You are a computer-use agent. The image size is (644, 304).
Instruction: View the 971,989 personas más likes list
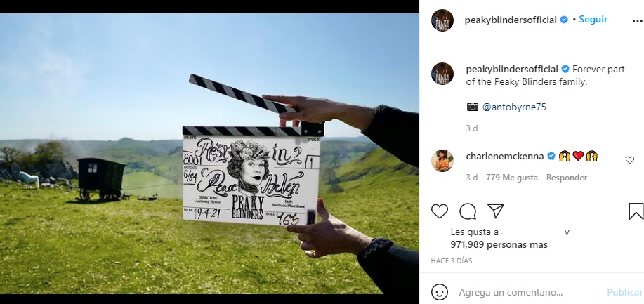click(x=499, y=245)
